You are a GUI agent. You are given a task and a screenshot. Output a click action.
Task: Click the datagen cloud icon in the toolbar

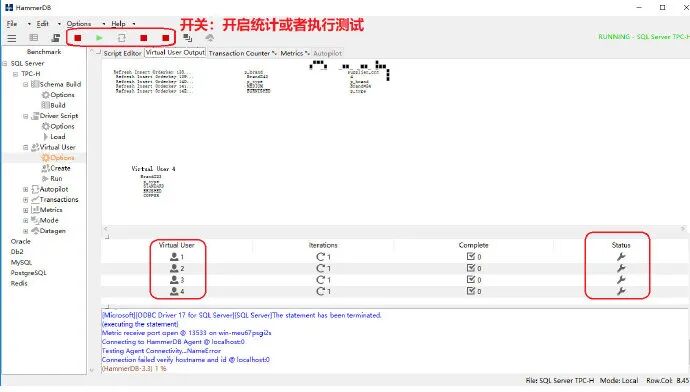210,38
